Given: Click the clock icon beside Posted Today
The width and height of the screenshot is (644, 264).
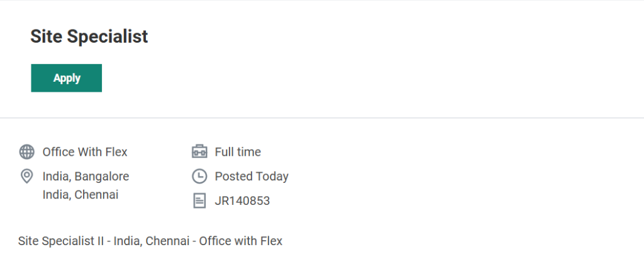Looking at the screenshot, I should [x=199, y=176].
